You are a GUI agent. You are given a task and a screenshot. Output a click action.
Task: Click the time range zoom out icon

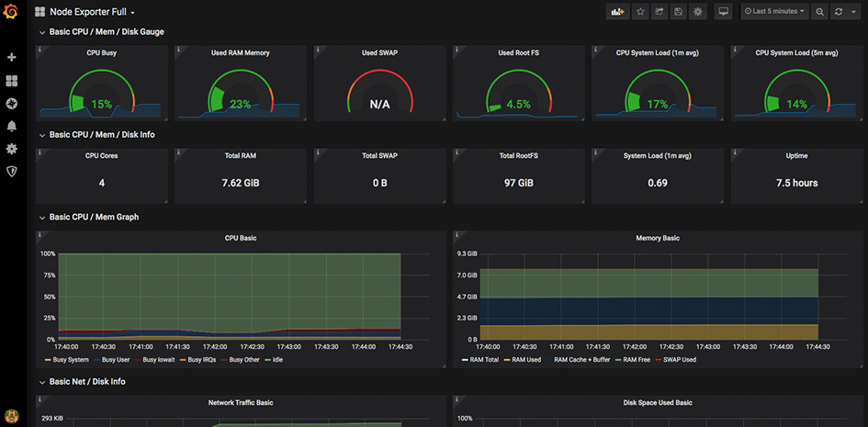click(x=820, y=12)
